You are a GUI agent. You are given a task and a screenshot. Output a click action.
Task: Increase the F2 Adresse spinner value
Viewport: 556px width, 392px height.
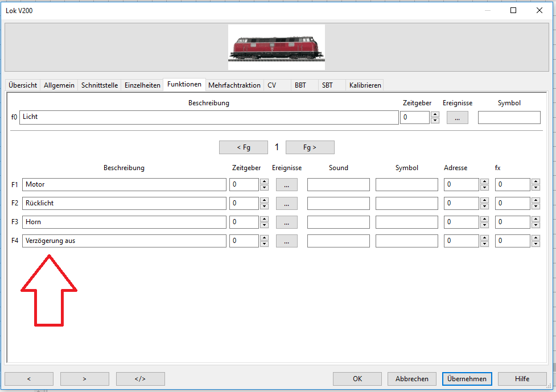484,200
